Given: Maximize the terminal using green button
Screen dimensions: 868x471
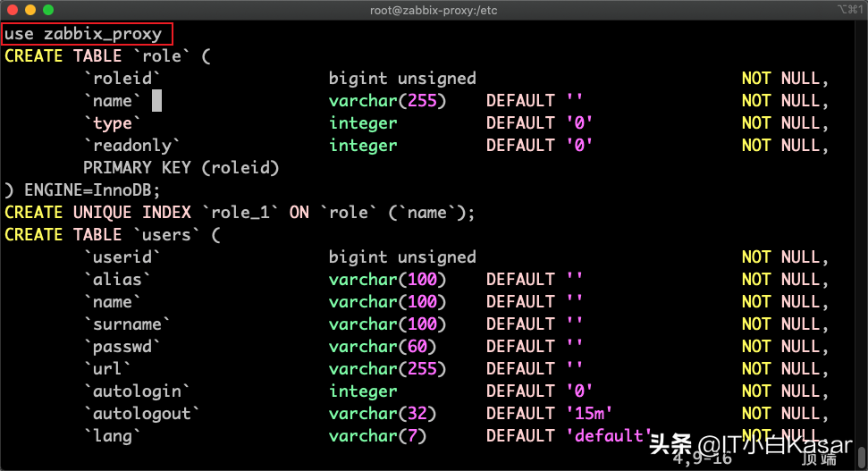Looking at the screenshot, I should pos(48,10).
